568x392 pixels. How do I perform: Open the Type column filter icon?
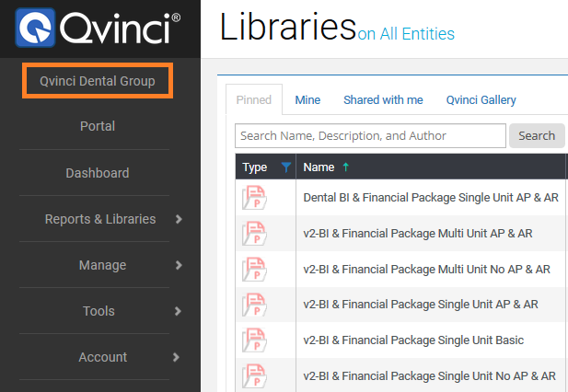click(286, 167)
